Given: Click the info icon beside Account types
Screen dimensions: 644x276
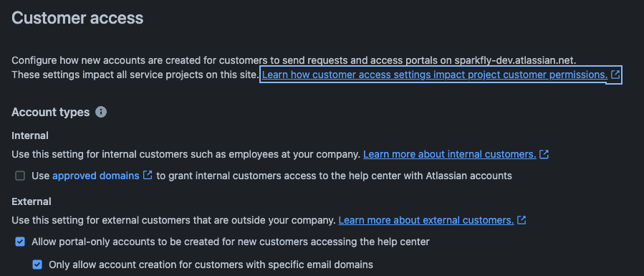Looking at the screenshot, I should point(101,112).
